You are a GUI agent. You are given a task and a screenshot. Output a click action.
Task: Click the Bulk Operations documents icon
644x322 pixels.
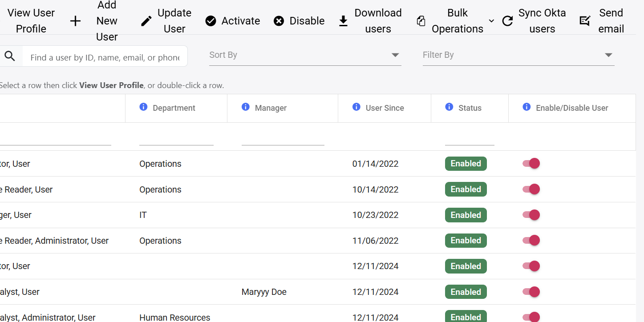click(421, 21)
